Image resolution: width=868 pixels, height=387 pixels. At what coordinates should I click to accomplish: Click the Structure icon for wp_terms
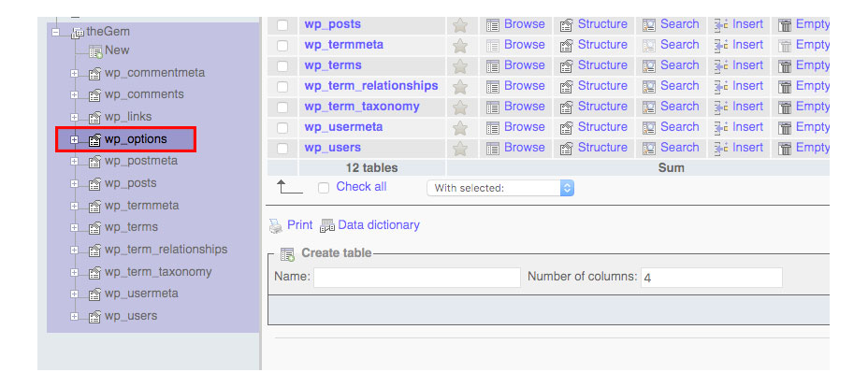566,66
